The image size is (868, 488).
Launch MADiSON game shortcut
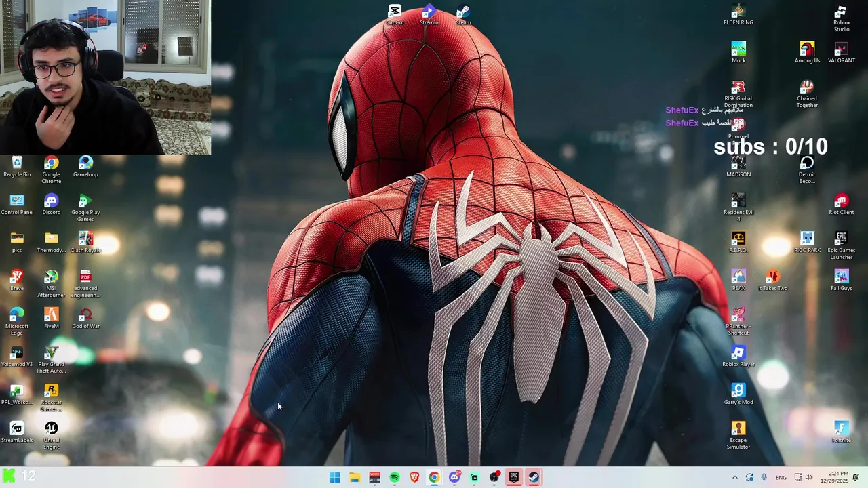pyautogui.click(x=738, y=167)
